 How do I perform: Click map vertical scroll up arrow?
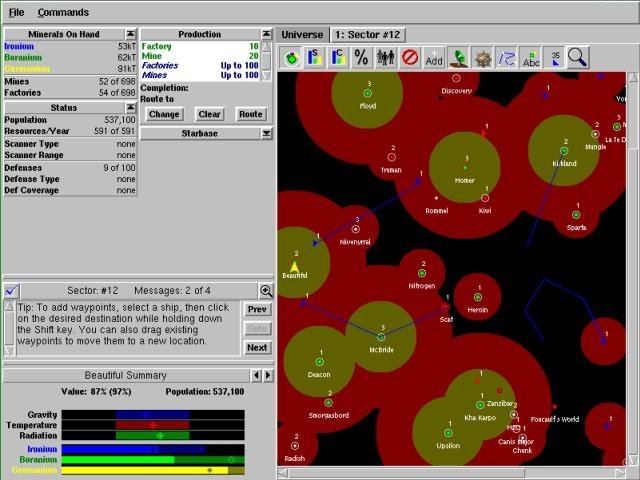[x=632, y=77]
